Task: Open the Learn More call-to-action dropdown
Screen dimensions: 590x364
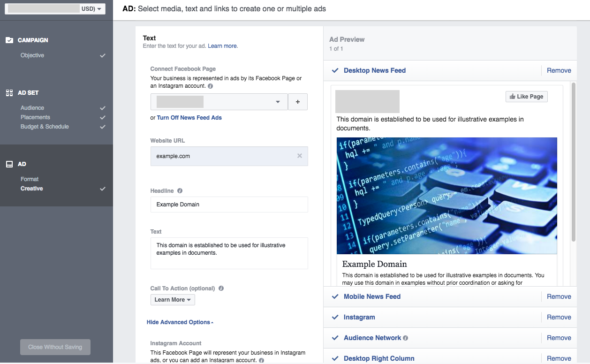Action: click(173, 299)
